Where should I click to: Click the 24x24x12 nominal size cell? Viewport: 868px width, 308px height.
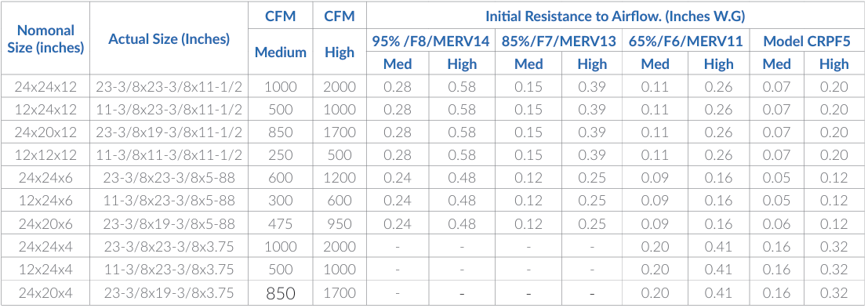(x=45, y=87)
